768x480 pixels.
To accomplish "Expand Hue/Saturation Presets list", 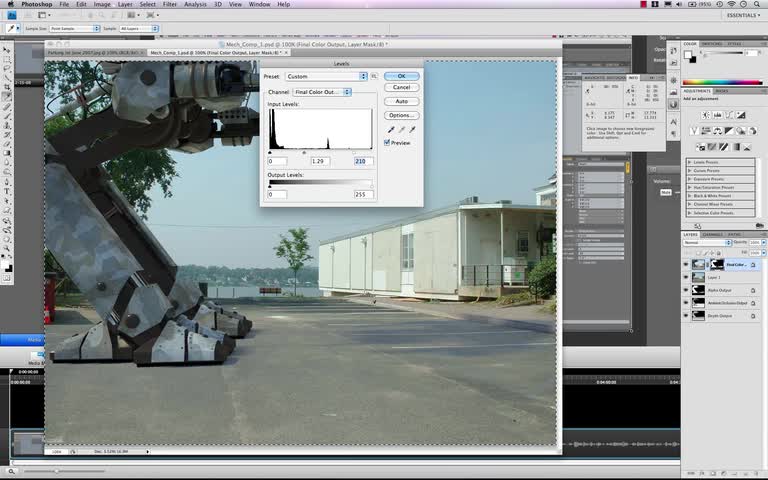I will [689, 188].
